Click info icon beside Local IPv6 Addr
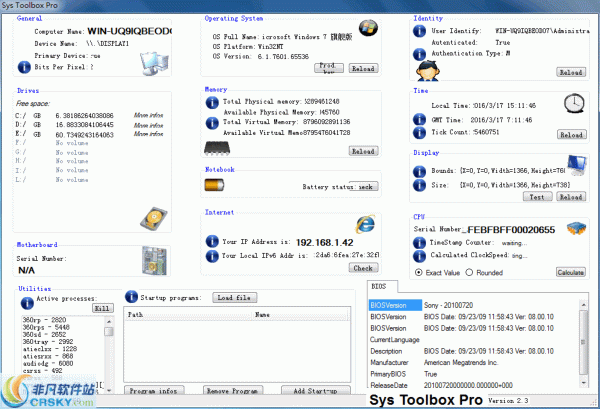600x409 pixels. (x=212, y=256)
